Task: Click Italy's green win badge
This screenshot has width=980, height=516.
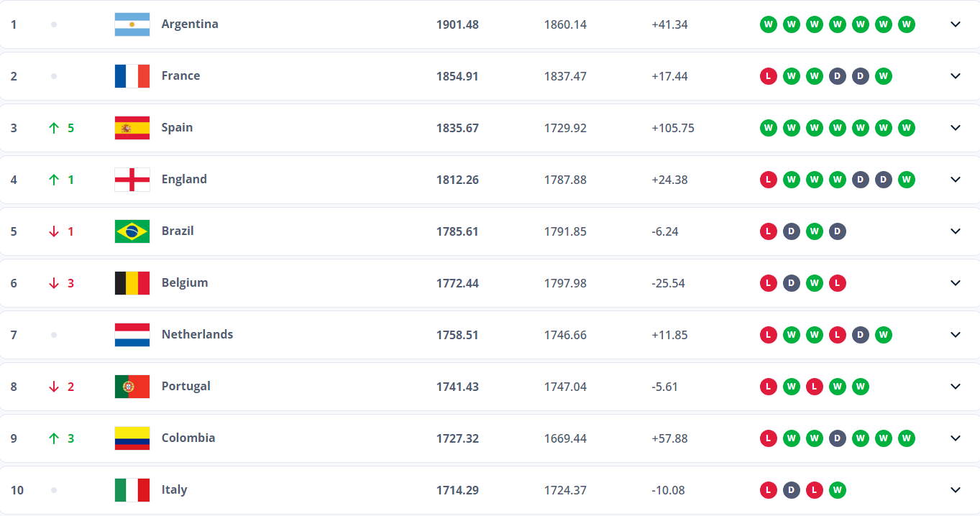Action: click(x=838, y=490)
